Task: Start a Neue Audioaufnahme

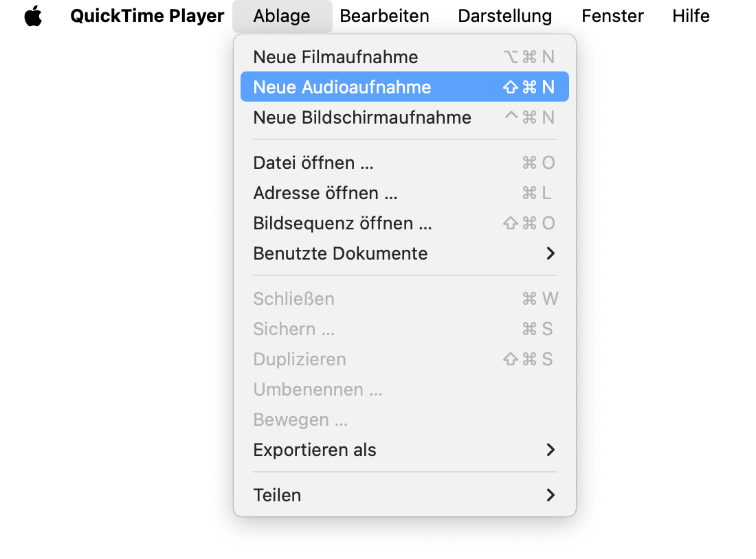Action: coord(342,87)
